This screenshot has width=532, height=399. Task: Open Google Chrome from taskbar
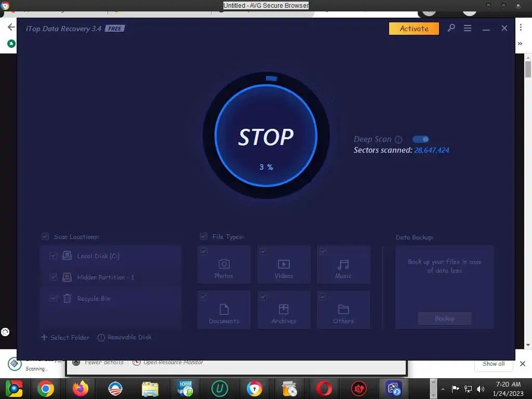pyautogui.click(x=46, y=389)
